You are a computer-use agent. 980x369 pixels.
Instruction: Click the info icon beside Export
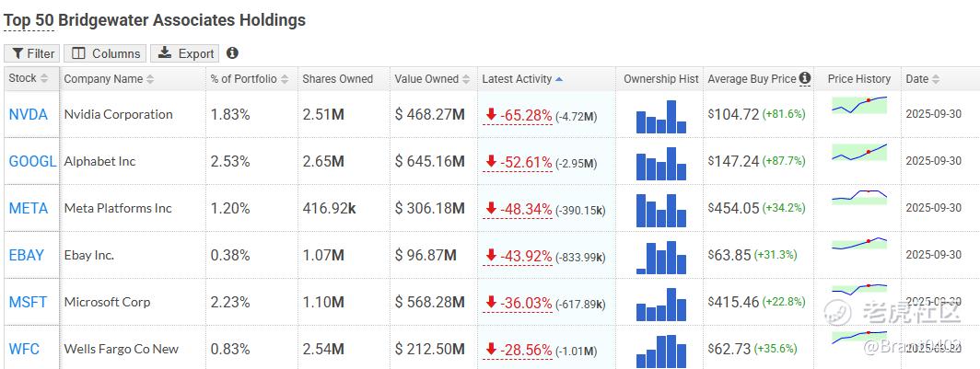232,53
